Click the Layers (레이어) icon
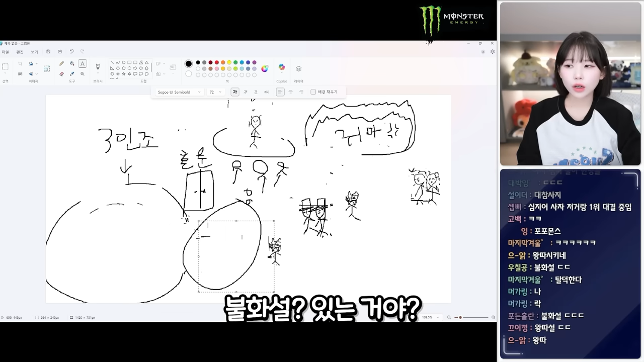This screenshot has width=644, height=362. click(x=298, y=68)
